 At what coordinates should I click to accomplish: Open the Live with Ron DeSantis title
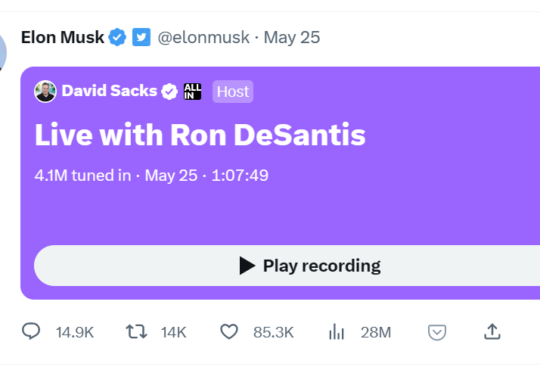coord(200,135)
